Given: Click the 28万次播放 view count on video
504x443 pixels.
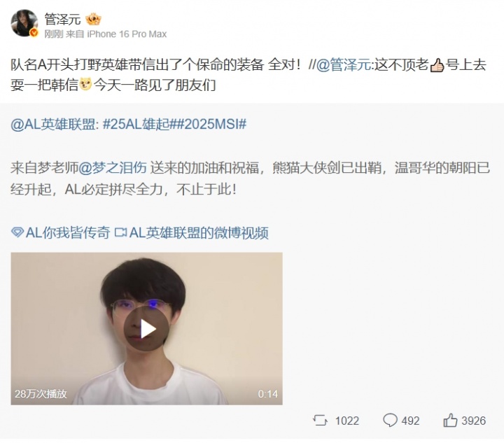Looking at the screenshot, I should pos(41,394).
